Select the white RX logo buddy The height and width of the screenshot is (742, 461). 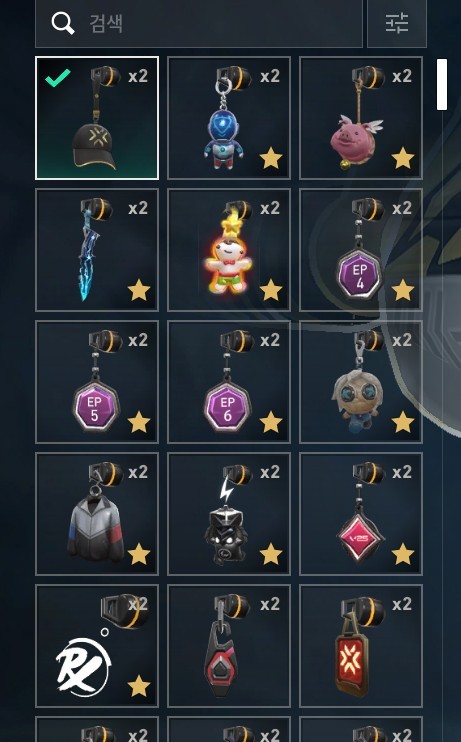97,646
